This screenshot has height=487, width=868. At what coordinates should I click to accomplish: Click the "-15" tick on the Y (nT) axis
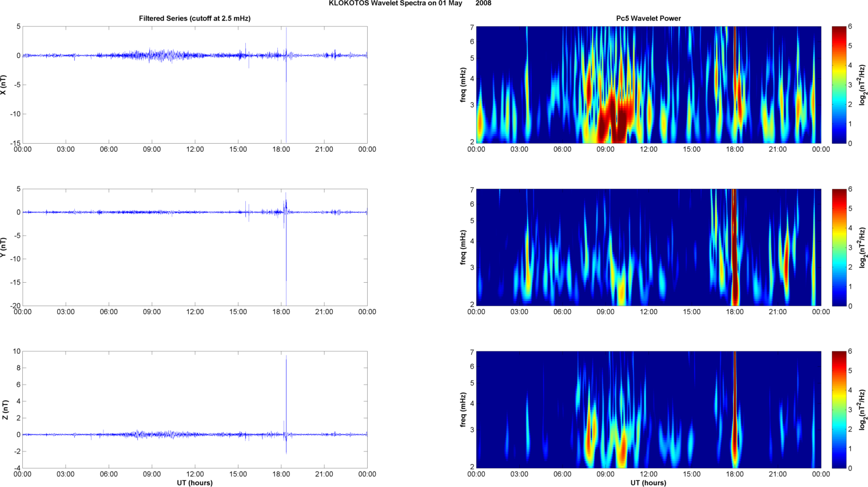click(x=15, y=282)
